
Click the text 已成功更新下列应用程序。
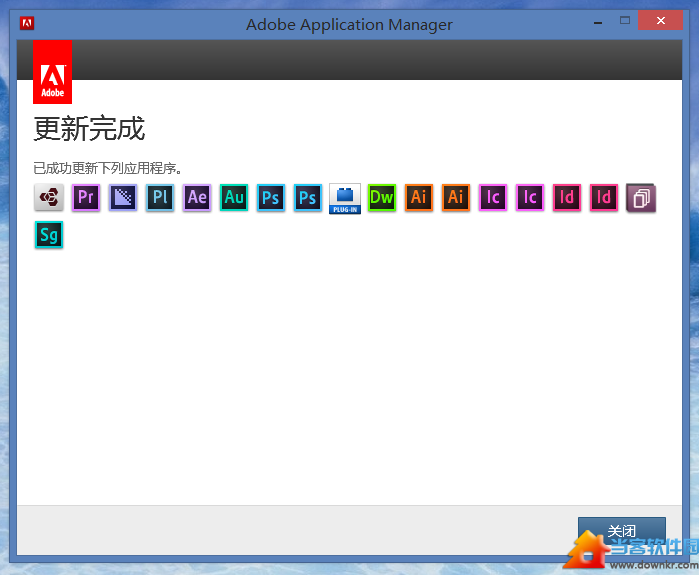(x=107, y=168)
